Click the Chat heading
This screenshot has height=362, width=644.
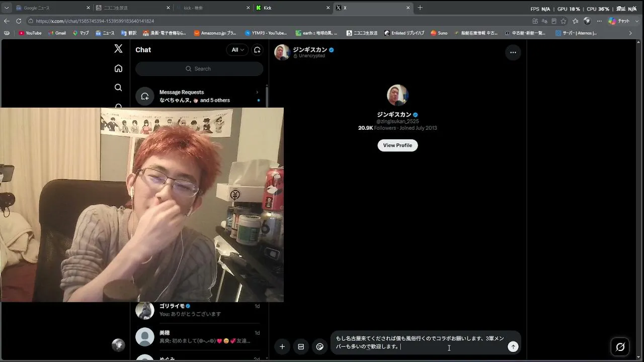coord(143,50)
